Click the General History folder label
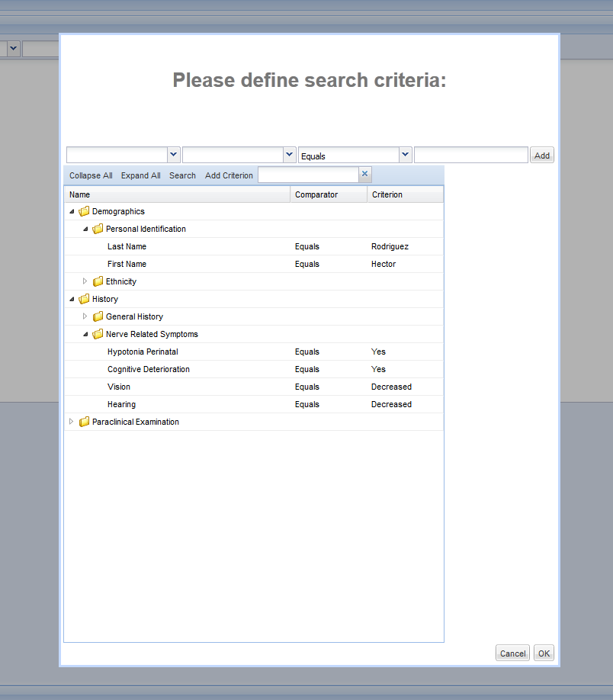Screen dimensions: 613x700 click(x=134, y=316)
